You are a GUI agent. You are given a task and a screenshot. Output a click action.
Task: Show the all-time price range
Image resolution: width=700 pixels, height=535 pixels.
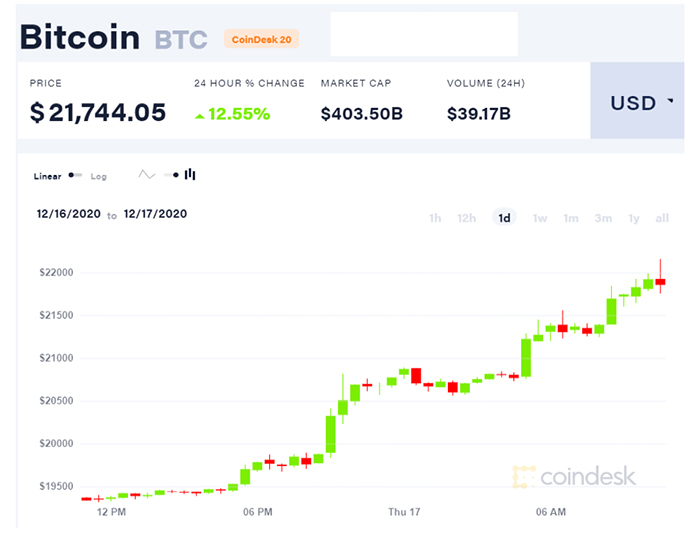[662, 218]
